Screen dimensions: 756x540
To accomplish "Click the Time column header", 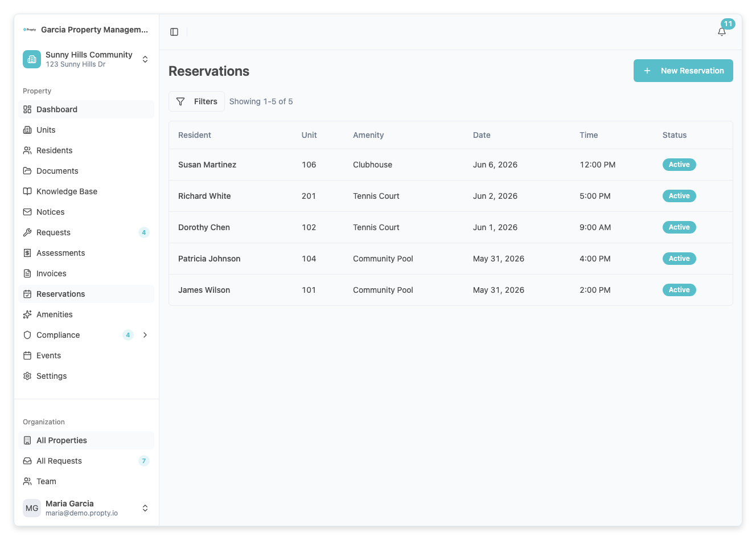I will [589, 135].
